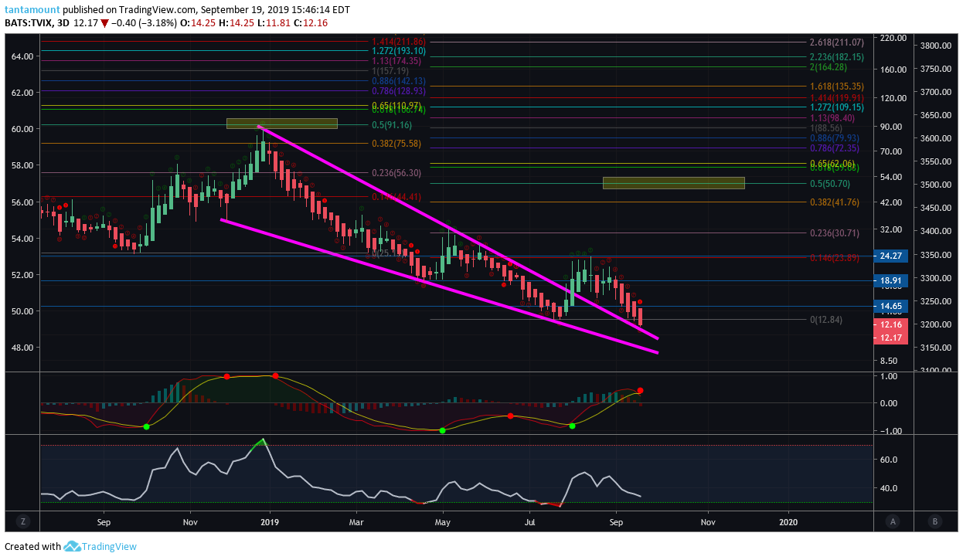This screenshot has height=560, width=963.
Task: Click the May label on the time axis
Action: click(443, 521)
